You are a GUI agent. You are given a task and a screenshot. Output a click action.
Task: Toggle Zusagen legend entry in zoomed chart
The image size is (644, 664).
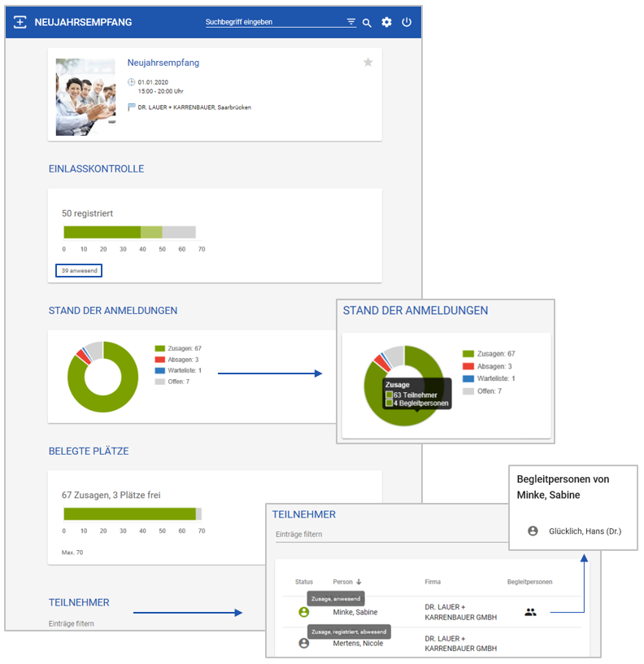[x=489, y=354]
